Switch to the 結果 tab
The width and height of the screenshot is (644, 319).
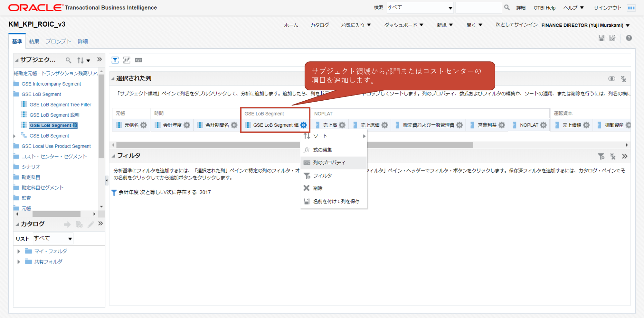[34, 41]
